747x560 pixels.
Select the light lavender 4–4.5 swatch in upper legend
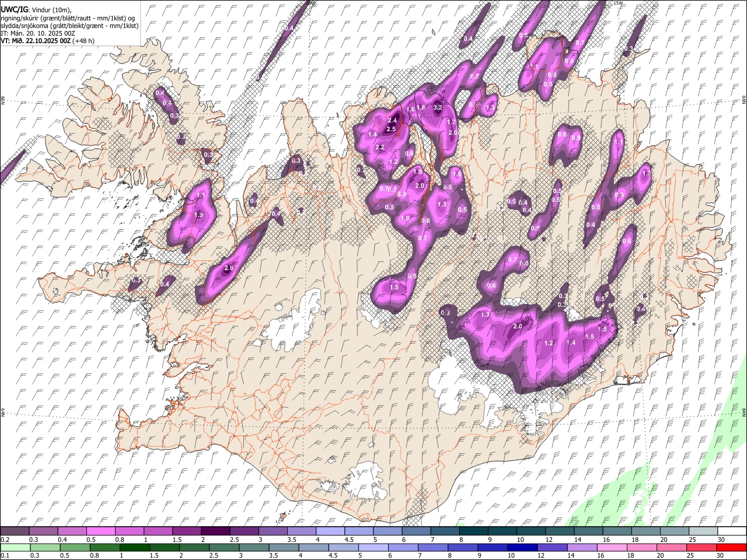tap(330, 531)
